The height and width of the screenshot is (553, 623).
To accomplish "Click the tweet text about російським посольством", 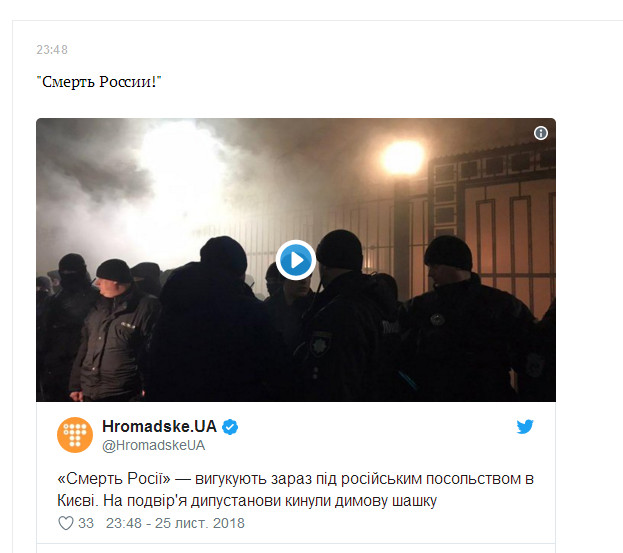I will pos(295,489).
